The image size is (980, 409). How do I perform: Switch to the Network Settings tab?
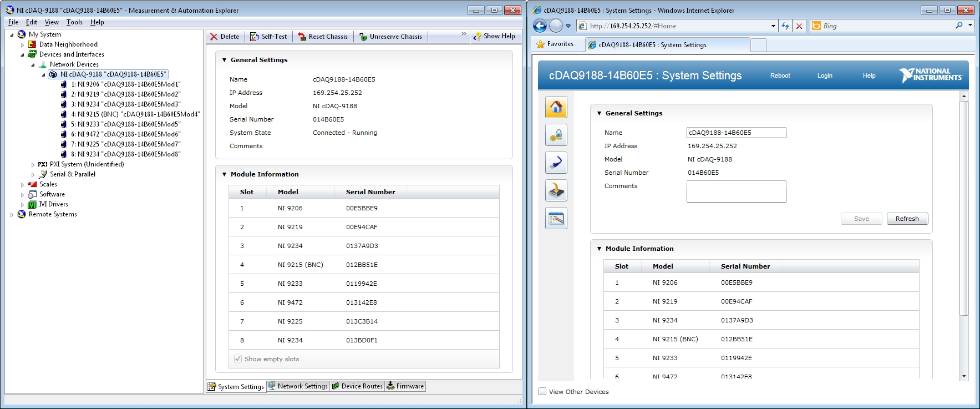click(298, 386)
